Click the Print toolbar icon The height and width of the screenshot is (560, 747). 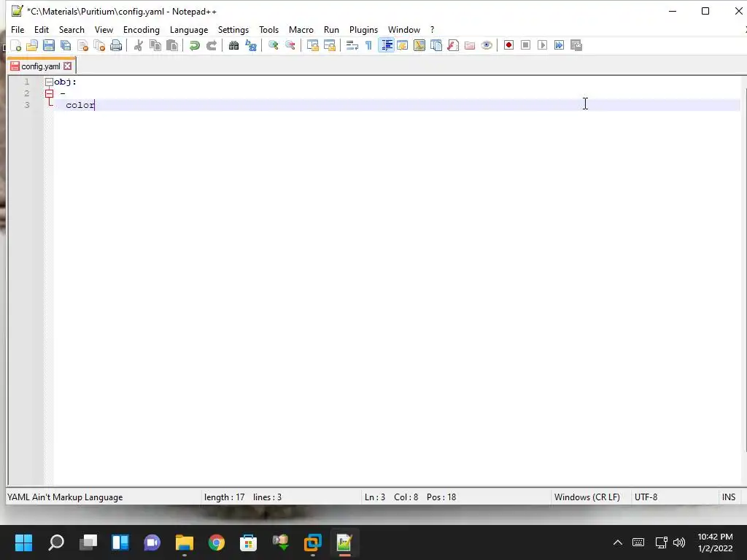pyautogui.click(x=116, y=46)
